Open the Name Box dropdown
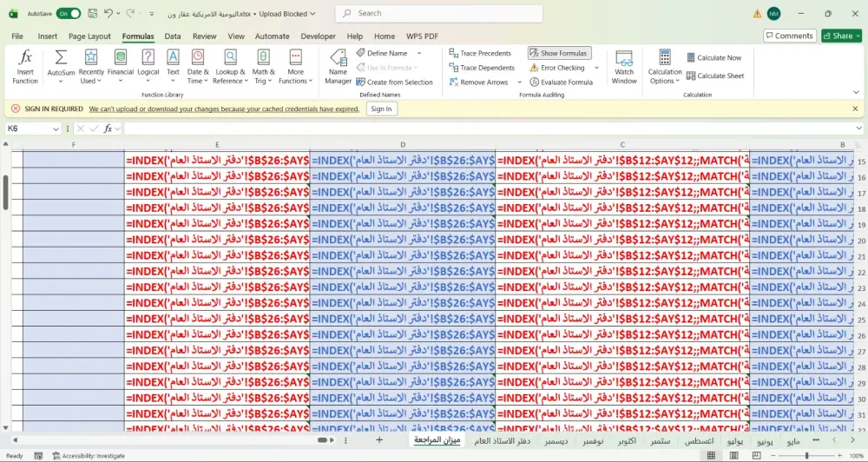868x462 pixels. coord(56,129)
